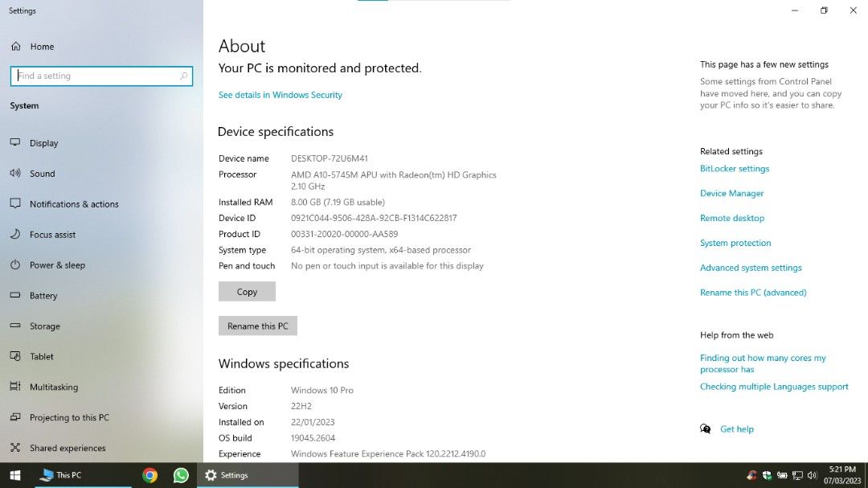Screen dimensions: 868x488
Task: Open the network tray icon
Action: [797, 475]
